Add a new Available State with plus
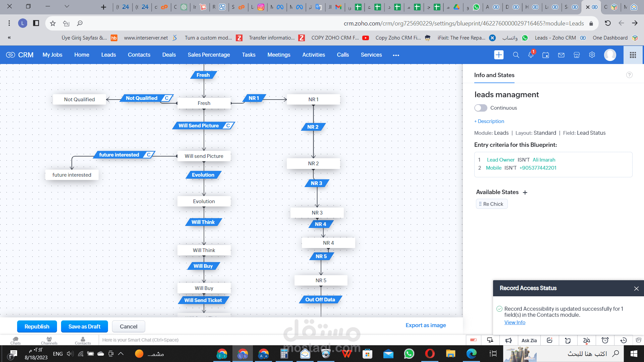This screenshot has width=644, height=362. (x=525, y=192)
